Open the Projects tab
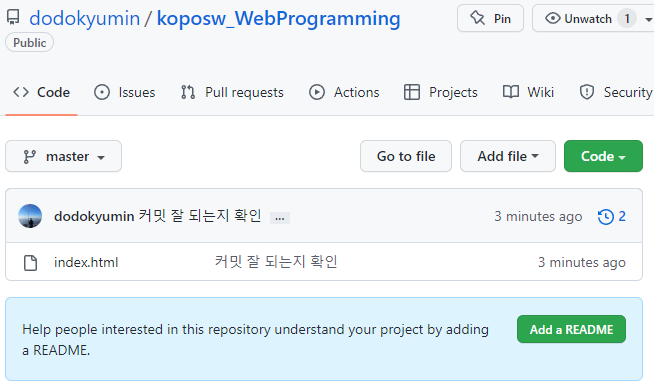The height and width of the screenshot is (388, 654). 440,92
